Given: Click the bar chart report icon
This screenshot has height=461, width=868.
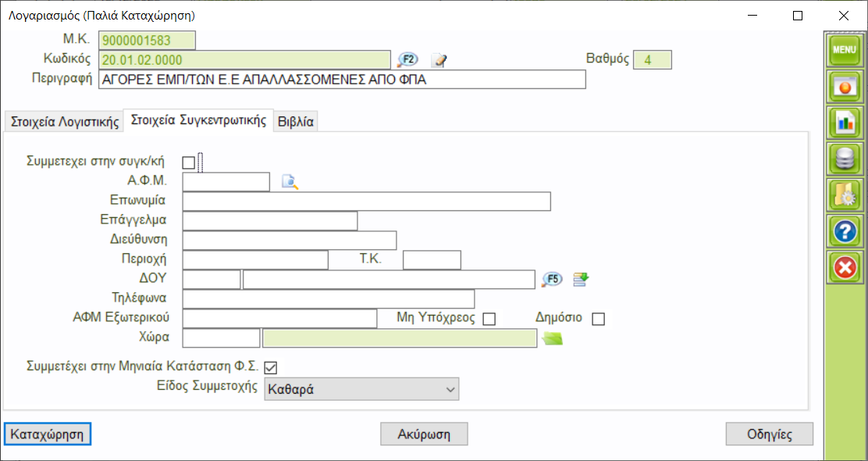Looking at the screenshot, I should (845, 121).
